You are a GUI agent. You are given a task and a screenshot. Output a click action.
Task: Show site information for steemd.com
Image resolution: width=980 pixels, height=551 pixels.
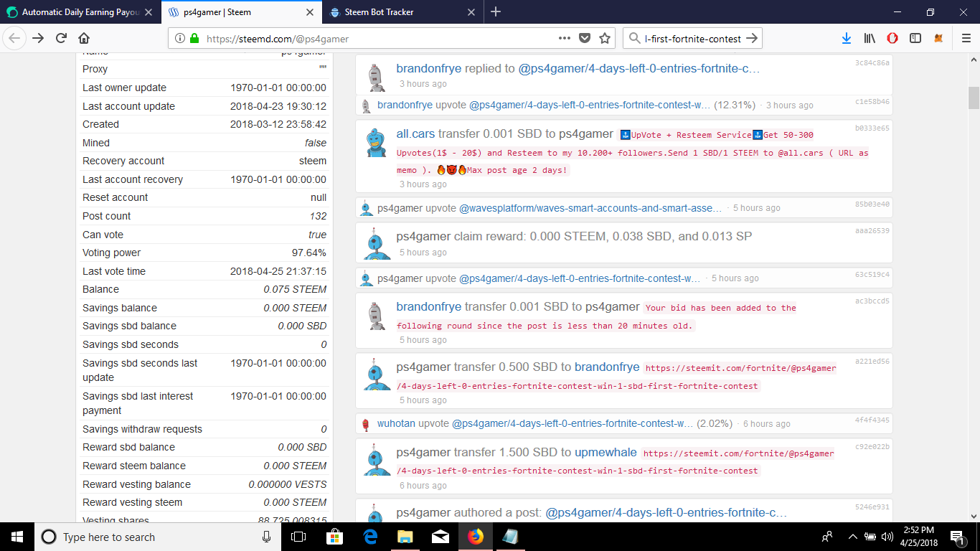(179, 39)
